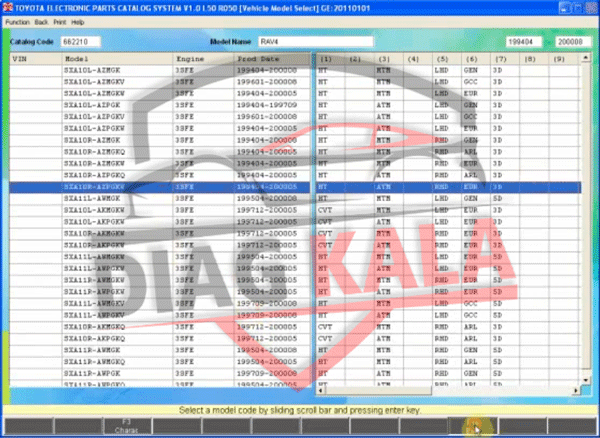Select model row SXA10R-AZPGKQ
This screenshot has height=438, width=600.
point(295,175)
